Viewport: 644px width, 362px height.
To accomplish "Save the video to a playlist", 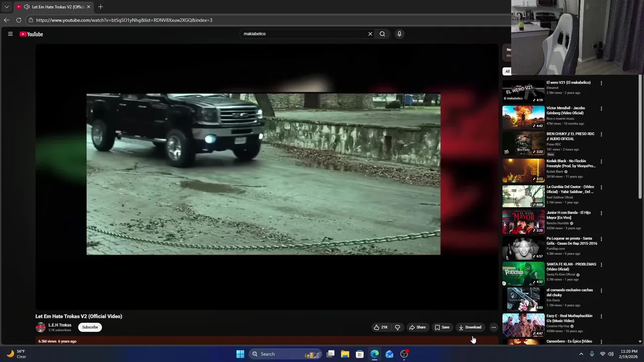I will point(442,327).
